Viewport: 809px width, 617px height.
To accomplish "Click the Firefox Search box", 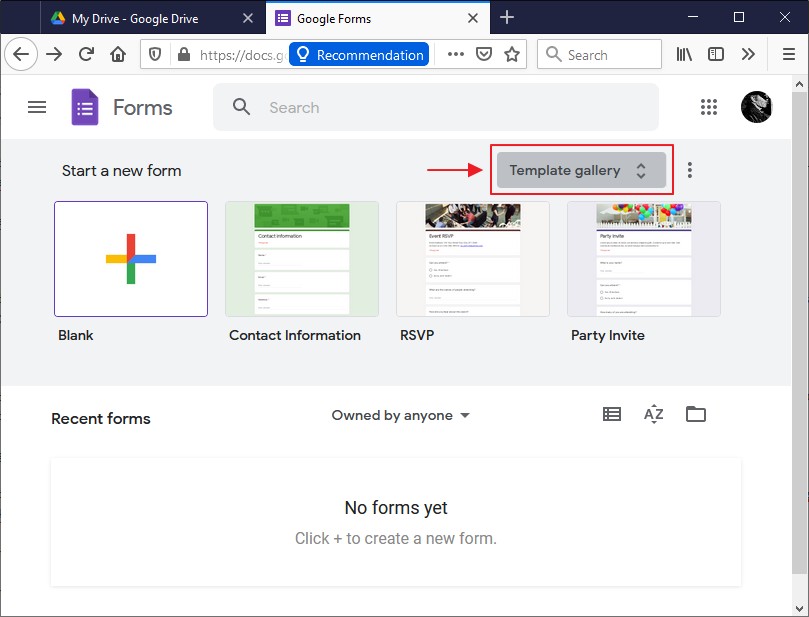I will tap(599, 54).
